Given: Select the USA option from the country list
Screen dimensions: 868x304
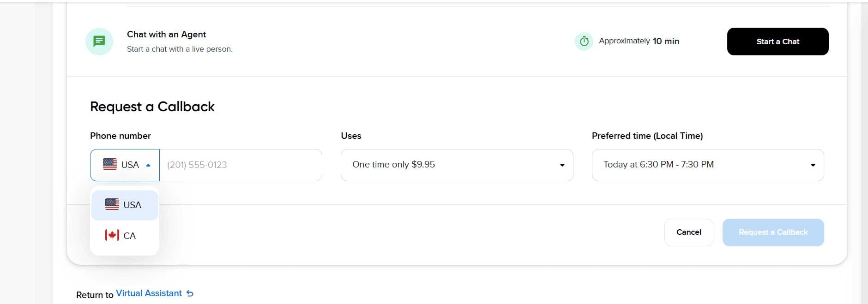Looking at the screenshot, I should coord(125,205).
